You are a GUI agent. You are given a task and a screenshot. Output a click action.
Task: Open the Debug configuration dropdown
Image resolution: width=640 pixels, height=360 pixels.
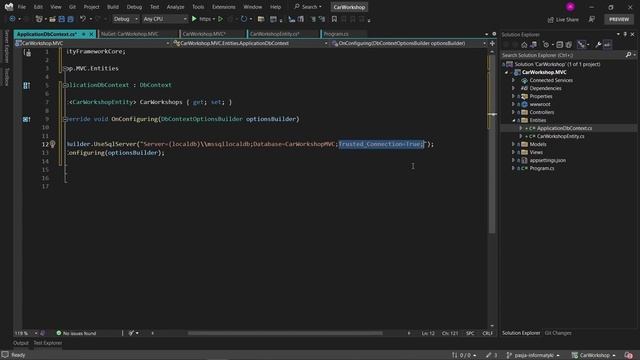[x=125, y=19]
